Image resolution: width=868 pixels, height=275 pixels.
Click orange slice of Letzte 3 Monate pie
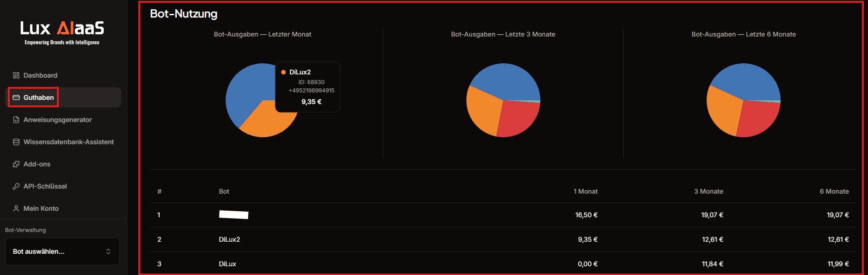coord(484,111)
